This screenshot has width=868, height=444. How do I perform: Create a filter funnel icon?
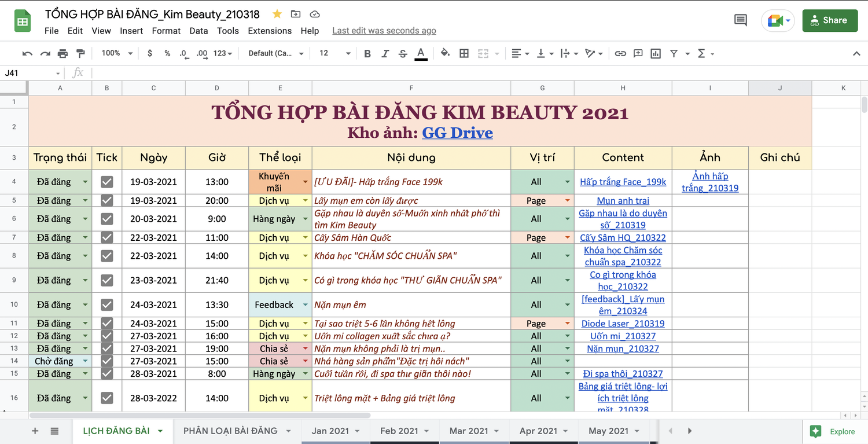pyautogui.click(x=674, y=53)
